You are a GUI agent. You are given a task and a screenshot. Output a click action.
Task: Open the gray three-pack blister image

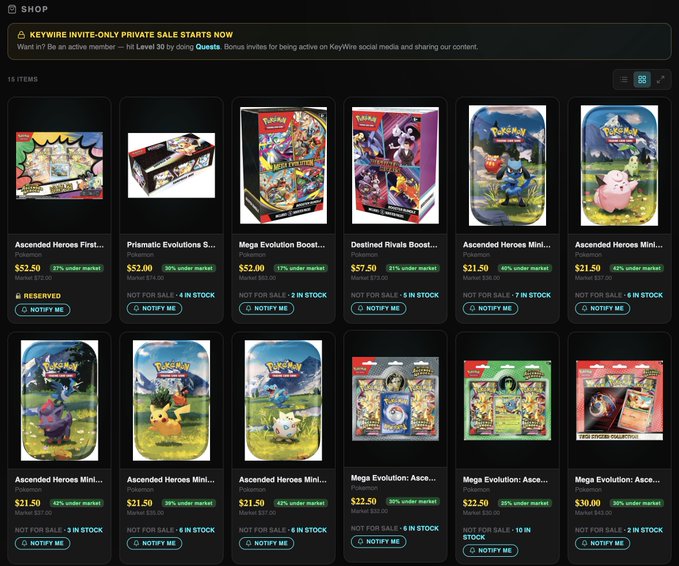[395, 399]
